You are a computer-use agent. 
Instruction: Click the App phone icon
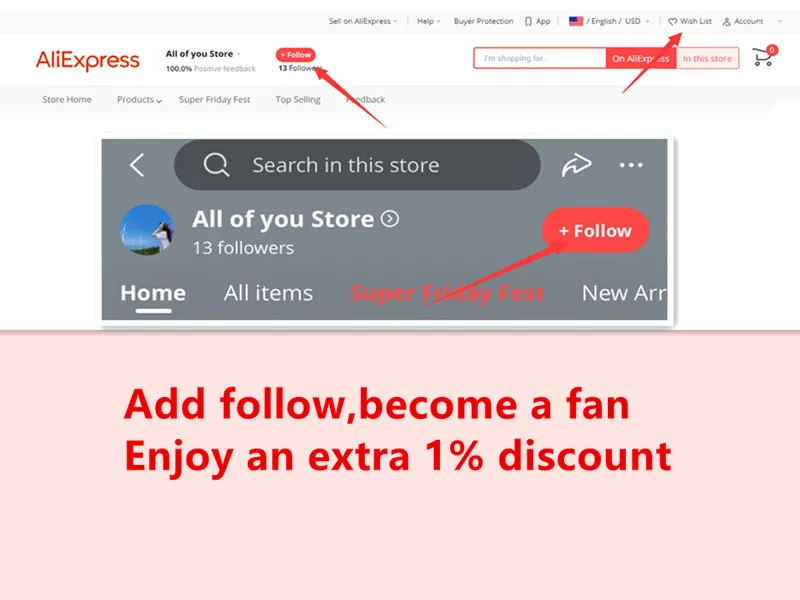point(528,21)
